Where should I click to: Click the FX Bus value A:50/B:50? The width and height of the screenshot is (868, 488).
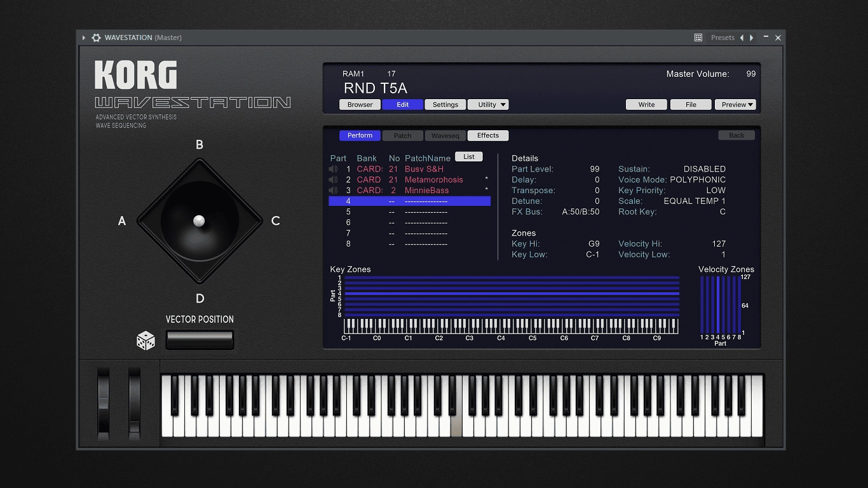(581, 212)
